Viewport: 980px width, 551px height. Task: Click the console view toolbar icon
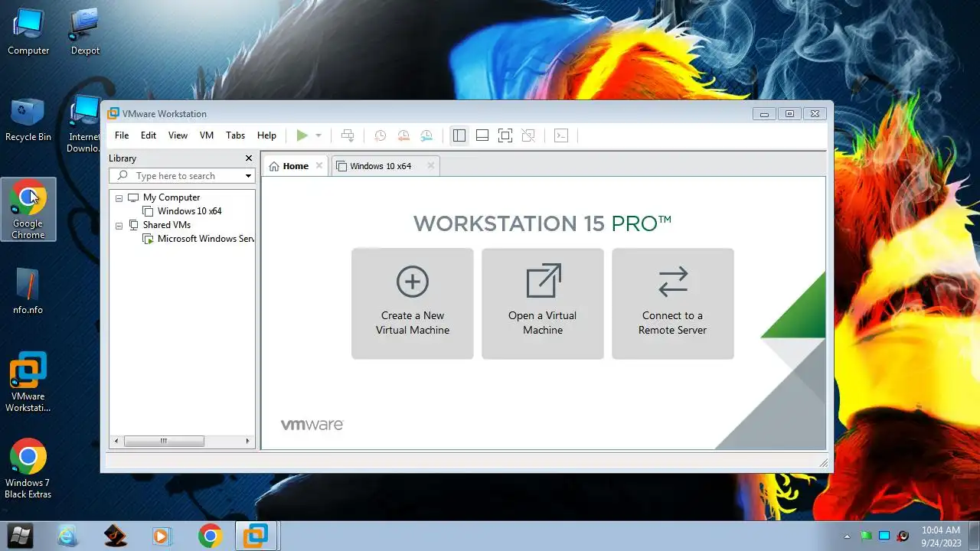point(561,135)
